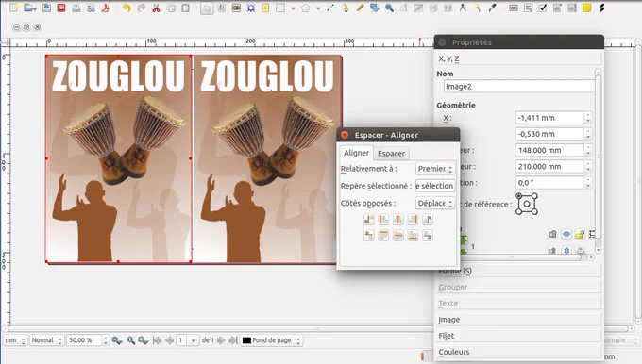Click Align tops icon in Aligner
This screenshot has height=364, width=642.
(x=383, y=236)
